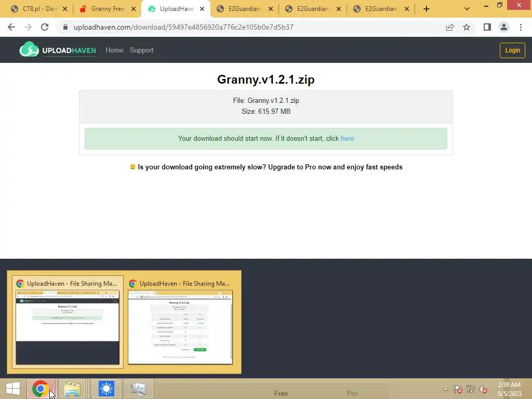532x399 pixels.
Task: Click the share page icon in address bar
Action: pyautogui.click(x=450, y=27)
